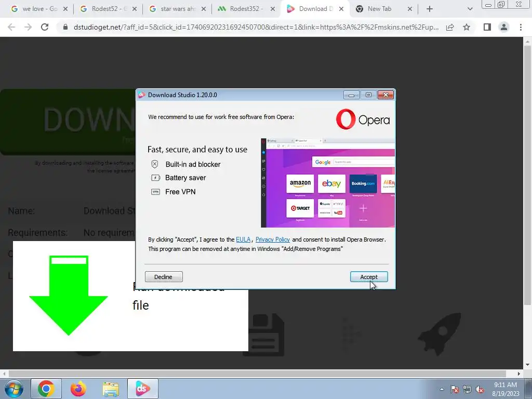This screenshot has height=399, width=532.
Task: Open the Privacy Policy link
Action: (x=272, y=240)
